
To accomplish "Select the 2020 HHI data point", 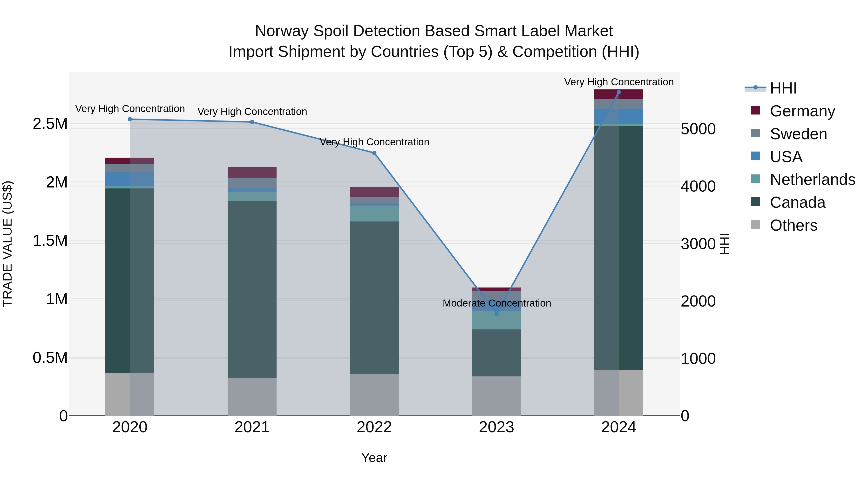I will pos(130,119).
